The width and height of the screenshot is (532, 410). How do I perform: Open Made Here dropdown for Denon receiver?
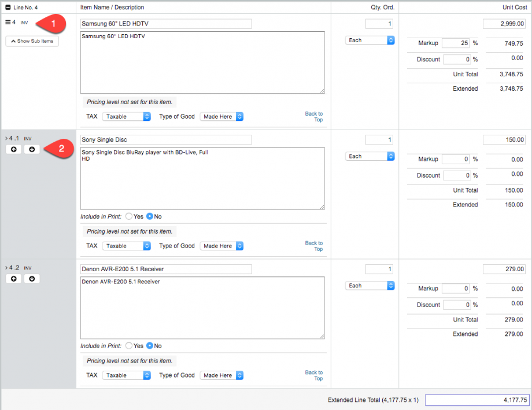tap(221, 375)
